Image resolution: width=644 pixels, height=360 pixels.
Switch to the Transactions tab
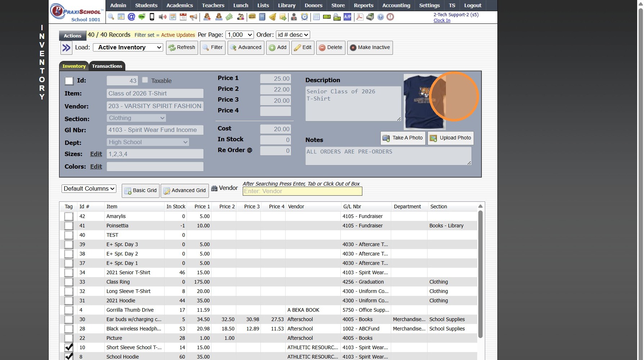pos(107,66)
